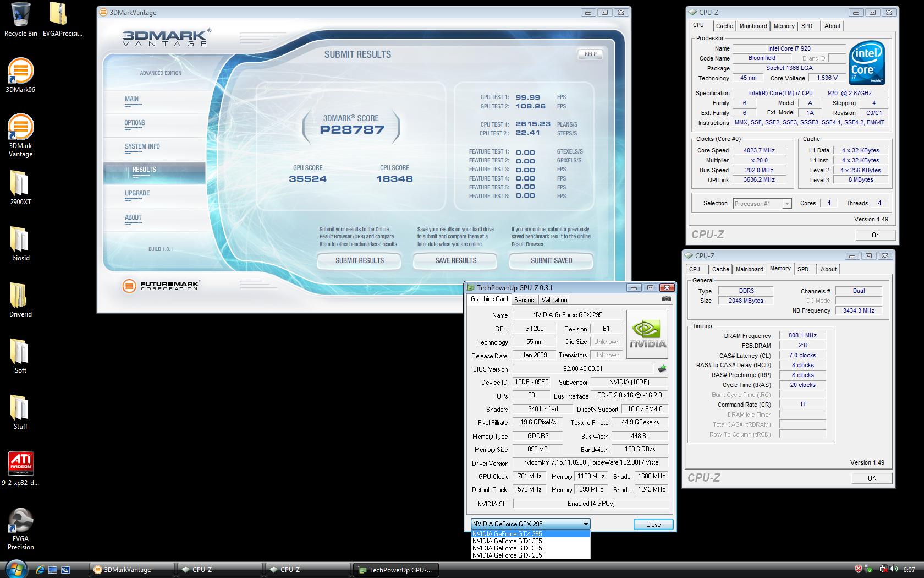The width and height of the screenshot is (924, 578).
Task: Launch the 3DMark Vantage desktop shortcut
Action: (x=20, y=135)
